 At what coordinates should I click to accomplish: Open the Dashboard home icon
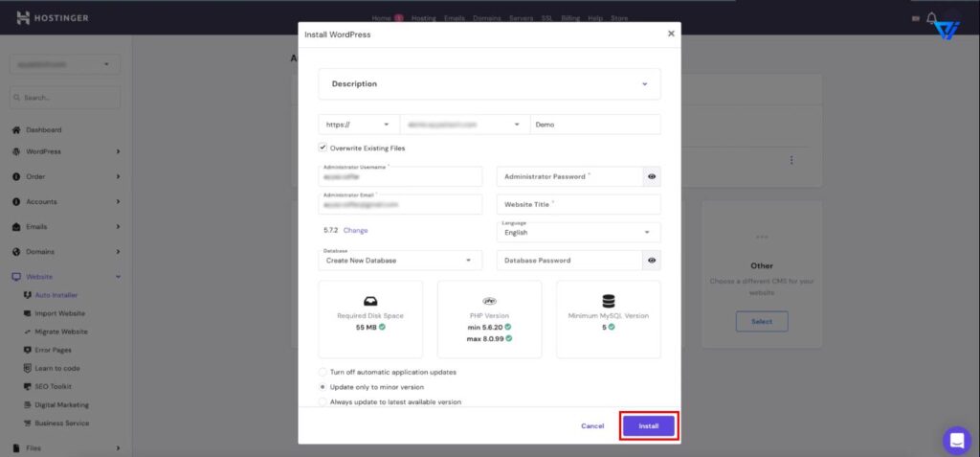(17, 129)
